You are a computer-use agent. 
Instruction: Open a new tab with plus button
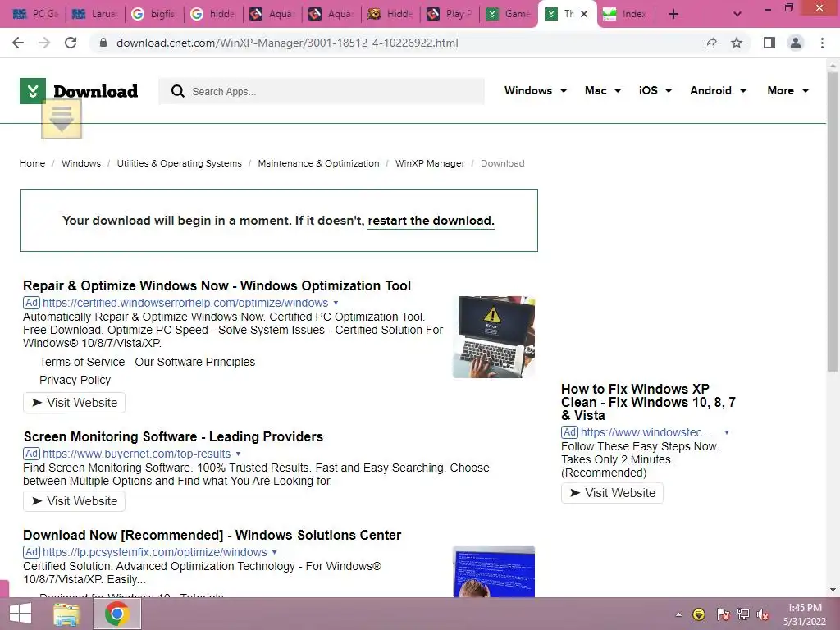point(673,14)
